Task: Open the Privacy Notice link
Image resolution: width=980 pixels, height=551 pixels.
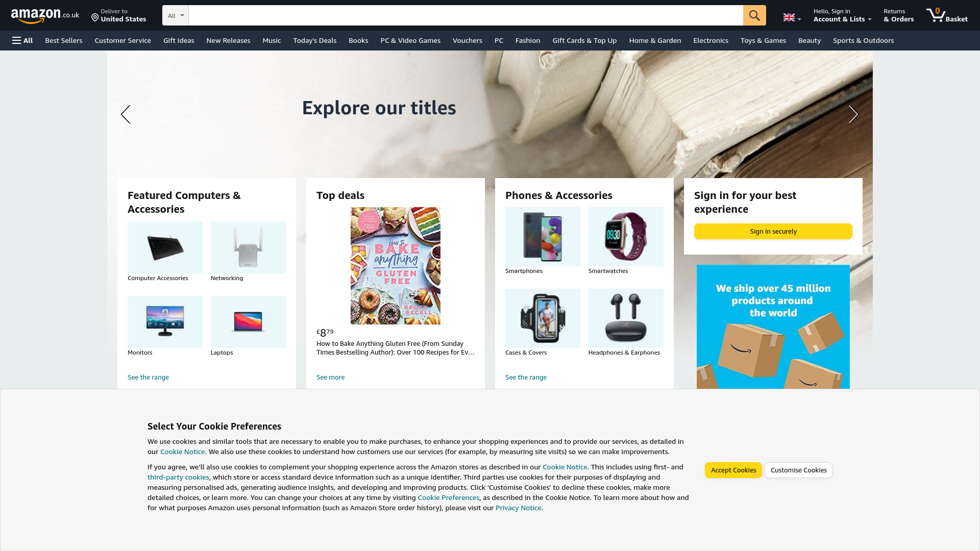Action: point(518,508)
